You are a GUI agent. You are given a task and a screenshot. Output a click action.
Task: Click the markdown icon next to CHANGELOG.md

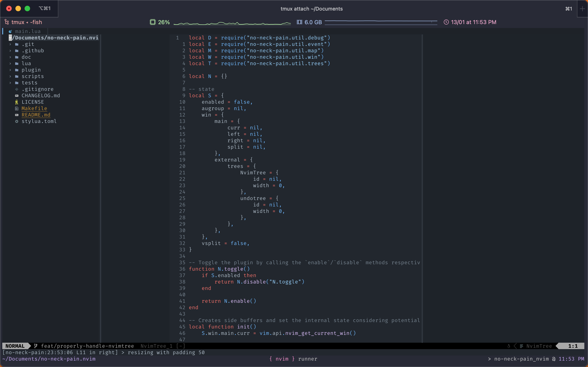pos(17,96)
